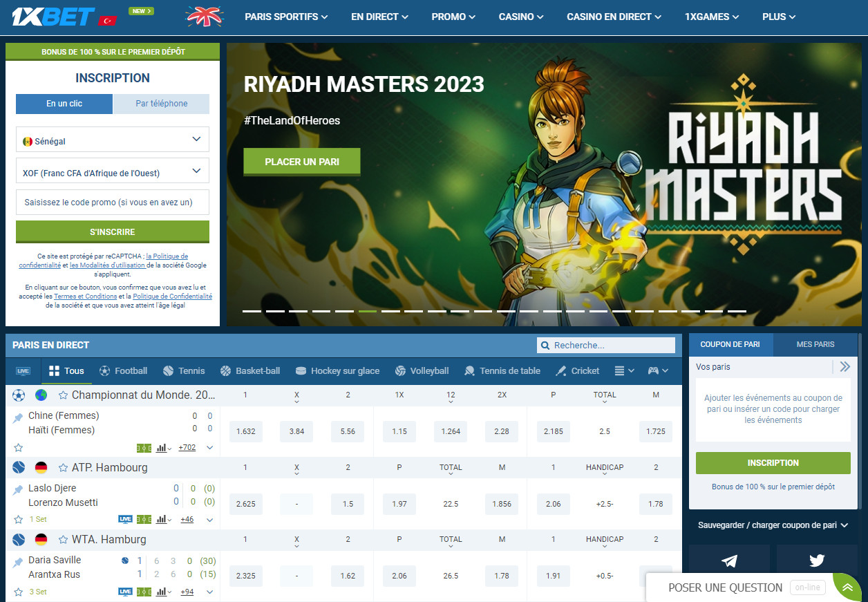868x602 pixels.
Task: Pin the Daria Saville match
Action: click(x=18, y=563)
